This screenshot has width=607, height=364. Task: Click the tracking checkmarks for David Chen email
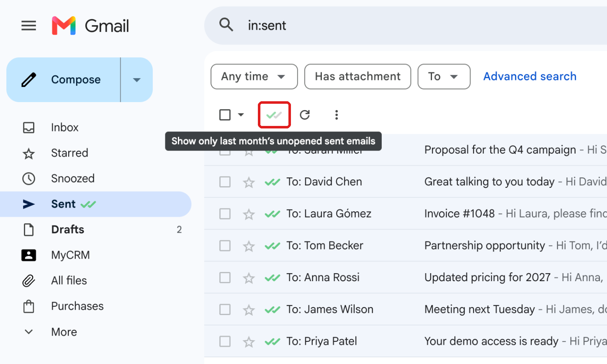[272, 182]
